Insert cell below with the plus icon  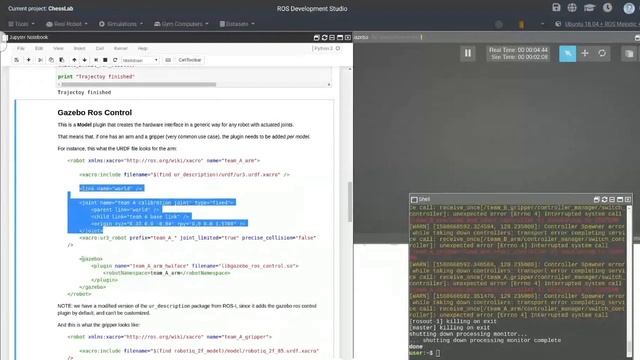(29, 60)
